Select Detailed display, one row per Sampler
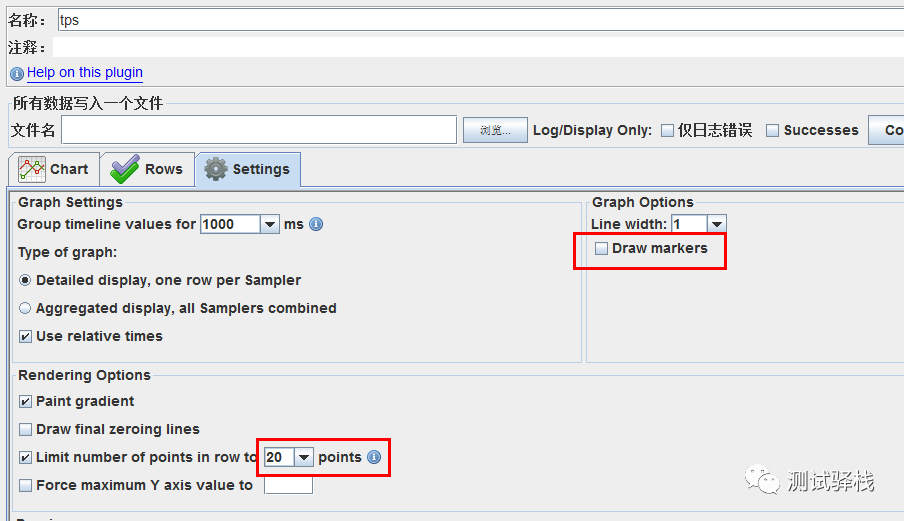Viewport: 904px width, 521px height. click(x=26, y=280)
